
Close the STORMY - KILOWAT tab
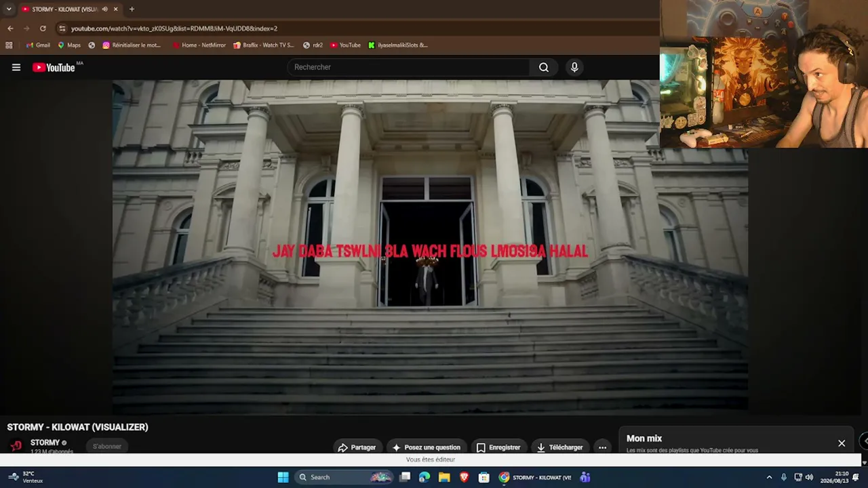tap(115, 9)
